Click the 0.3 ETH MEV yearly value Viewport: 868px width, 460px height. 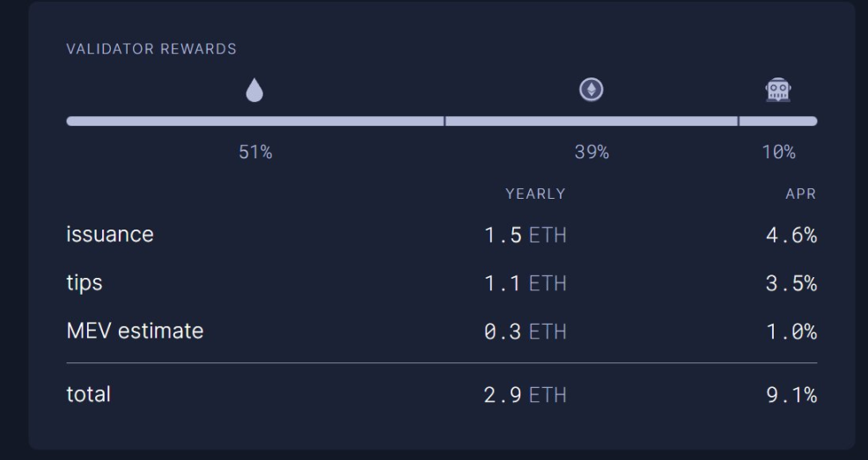[526, 332]
